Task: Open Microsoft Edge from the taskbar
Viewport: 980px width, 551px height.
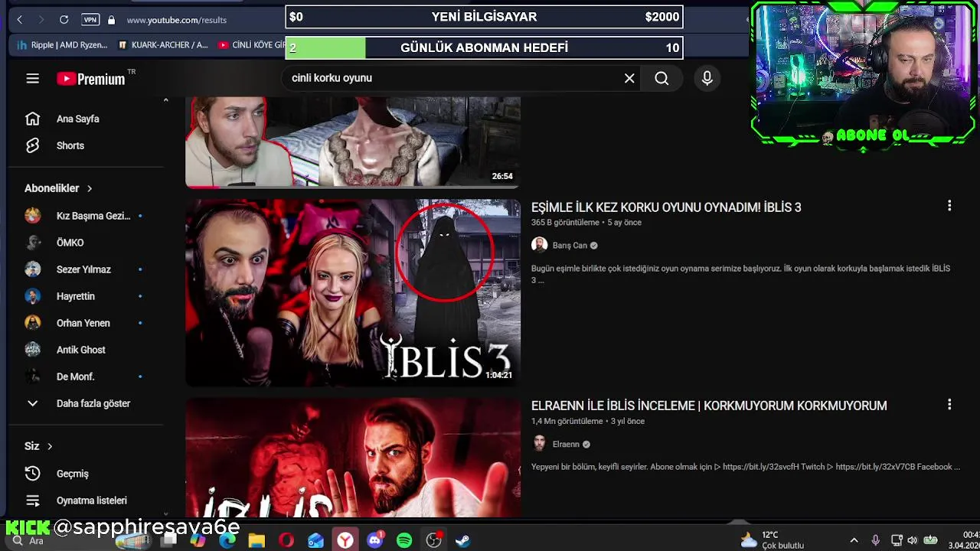Action: click(227, 541)
